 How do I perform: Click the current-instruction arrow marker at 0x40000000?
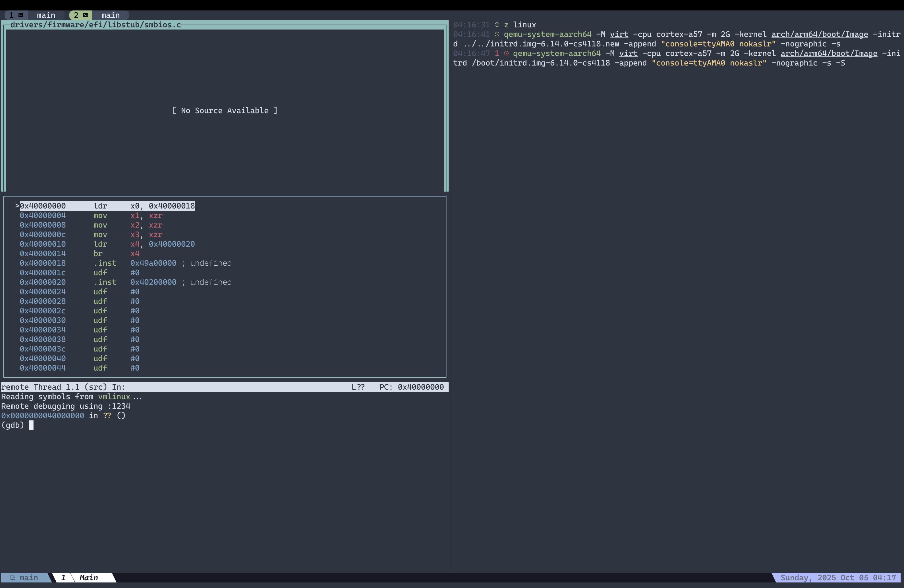(17, 206)
